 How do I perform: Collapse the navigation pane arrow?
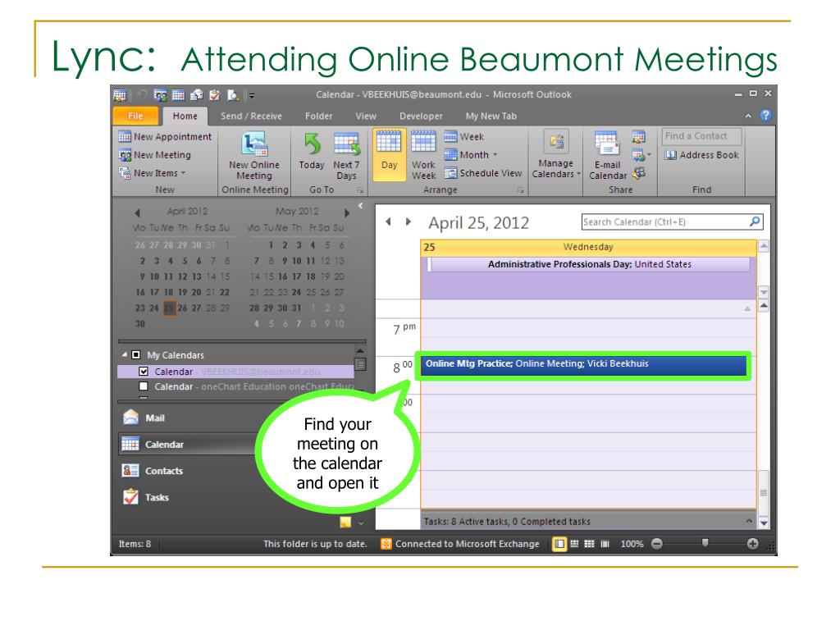pyautogui.click(x=361, y=206)
